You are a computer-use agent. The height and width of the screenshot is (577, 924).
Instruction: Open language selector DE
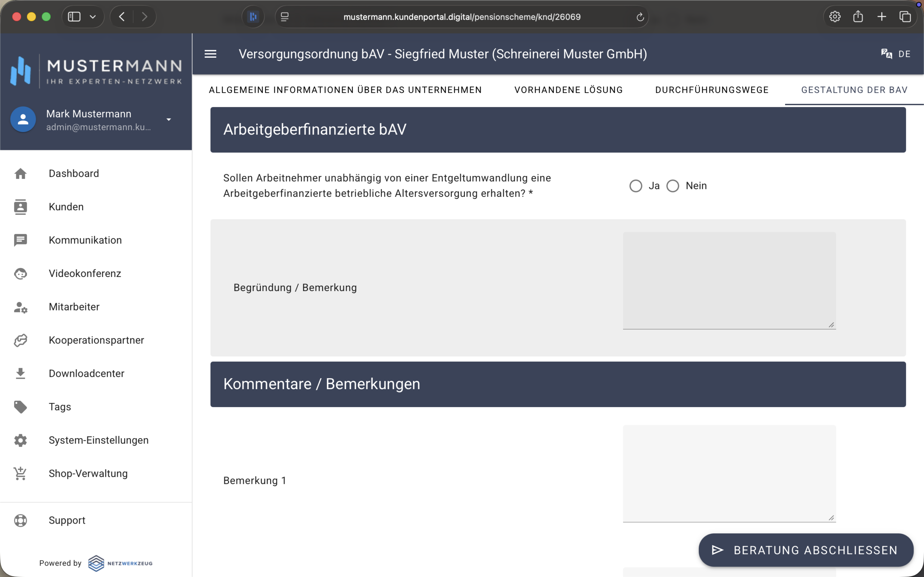tap(896, 54)
